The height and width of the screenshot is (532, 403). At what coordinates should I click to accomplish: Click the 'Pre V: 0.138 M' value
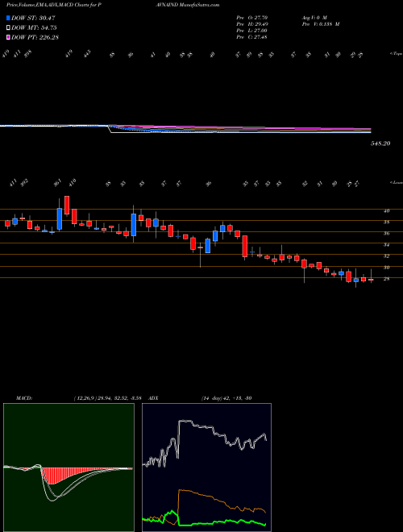320,23
